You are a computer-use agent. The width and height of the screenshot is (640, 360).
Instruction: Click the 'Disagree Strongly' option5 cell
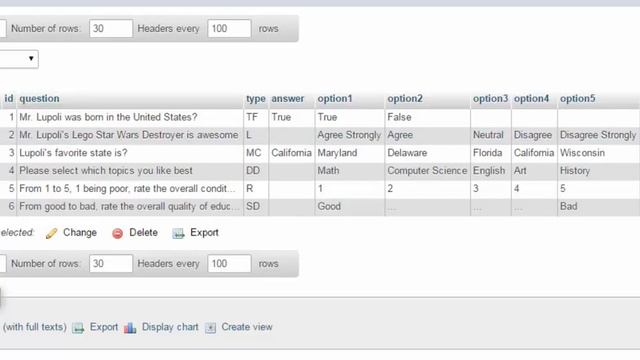(598, 135)
